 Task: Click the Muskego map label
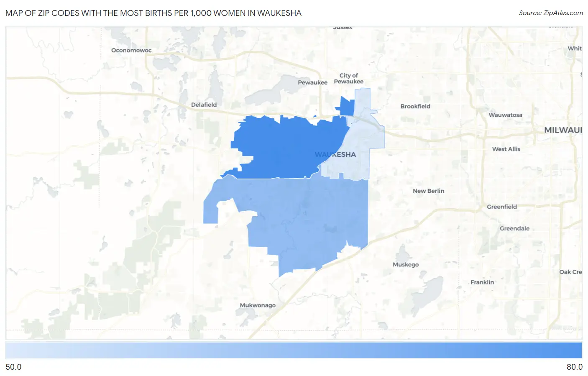point(406,264)
